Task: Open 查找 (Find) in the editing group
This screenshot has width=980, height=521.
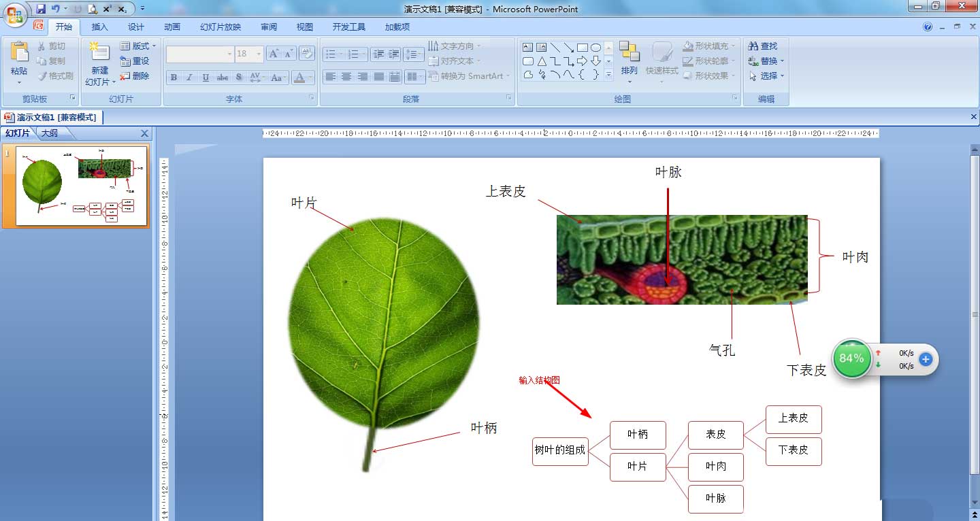Action: pos(764,46)
